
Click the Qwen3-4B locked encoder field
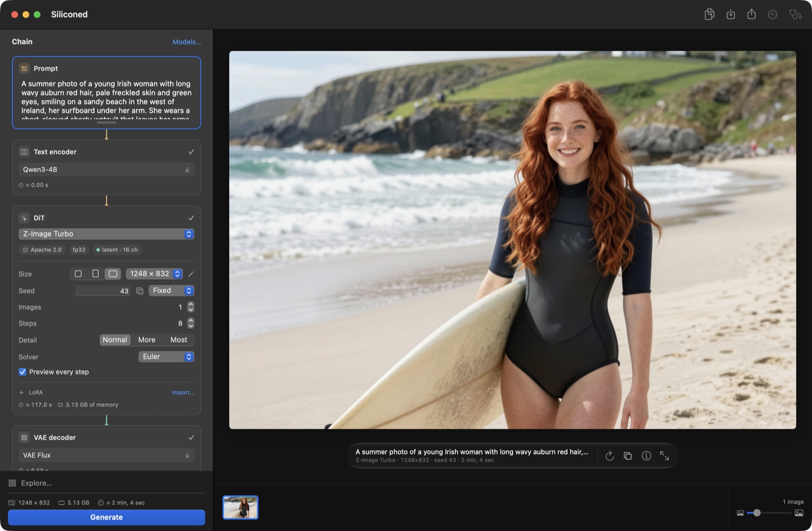[107, 170]
